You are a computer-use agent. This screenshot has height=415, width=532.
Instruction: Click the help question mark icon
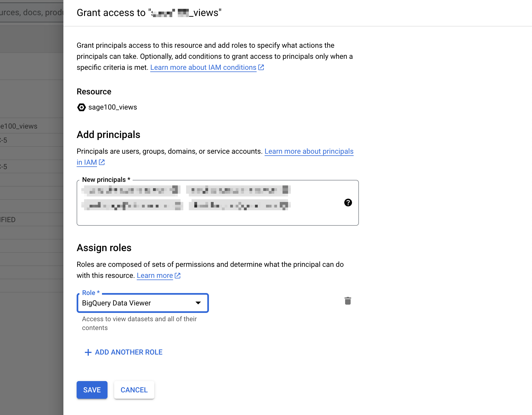pyautogui.click(x=348, y=202)
